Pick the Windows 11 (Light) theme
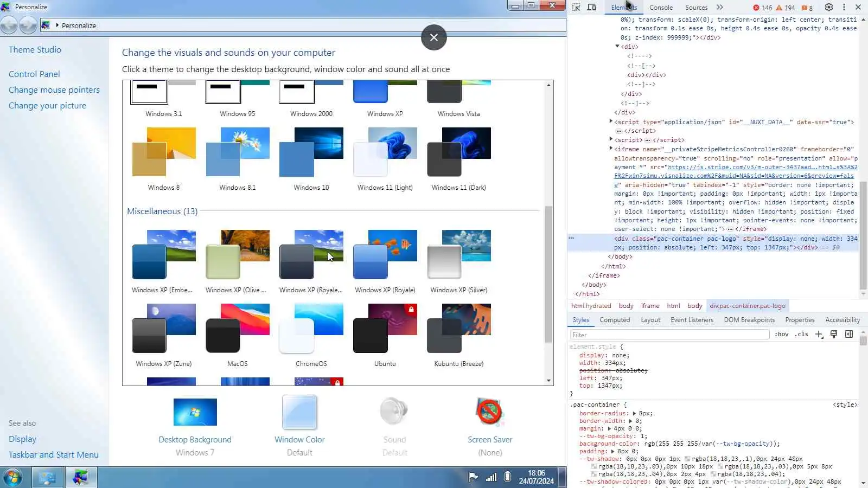This screenshot has height=488, width=868. pos(385,159)
